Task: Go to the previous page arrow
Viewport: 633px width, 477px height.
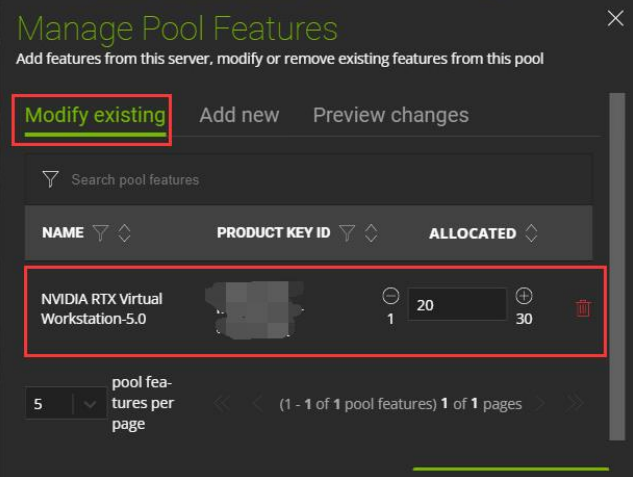Action: click(x=257, y=404)
